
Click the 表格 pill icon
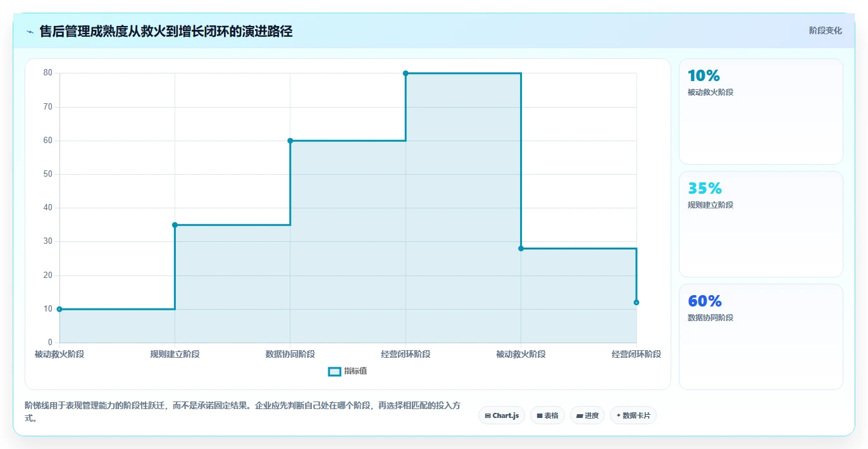[540, 416]
